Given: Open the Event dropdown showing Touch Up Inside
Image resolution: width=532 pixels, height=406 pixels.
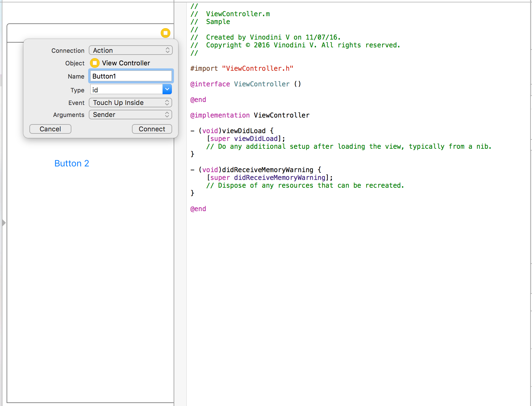Looking at the screenshot, I should click(126, 103).
